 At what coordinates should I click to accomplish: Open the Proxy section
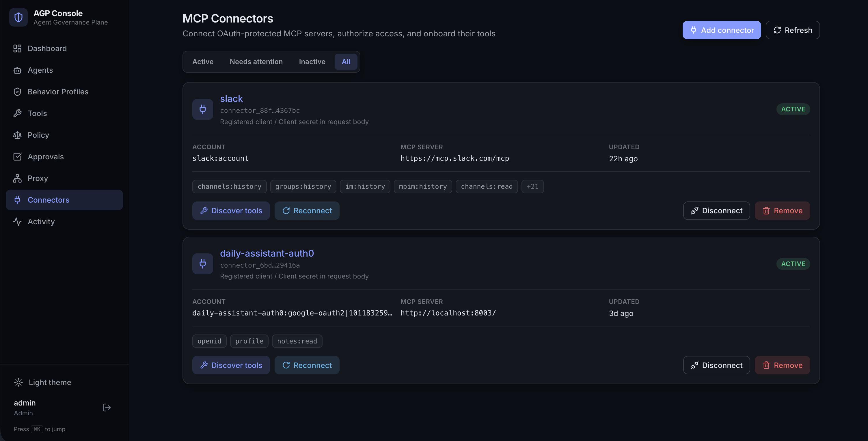coord(64,178)
